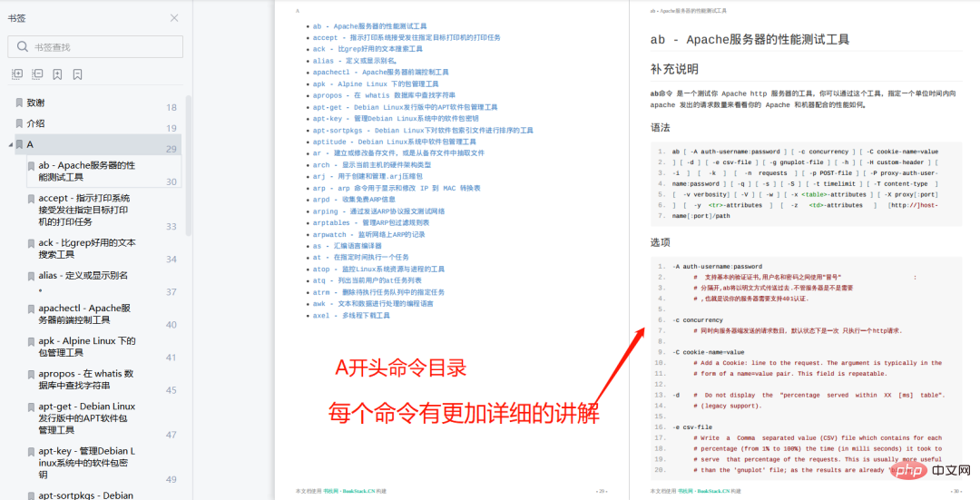The height and width of the screenshot is (500, 980).
Task: Select the A bookmark entry
Action: (97, 144)
